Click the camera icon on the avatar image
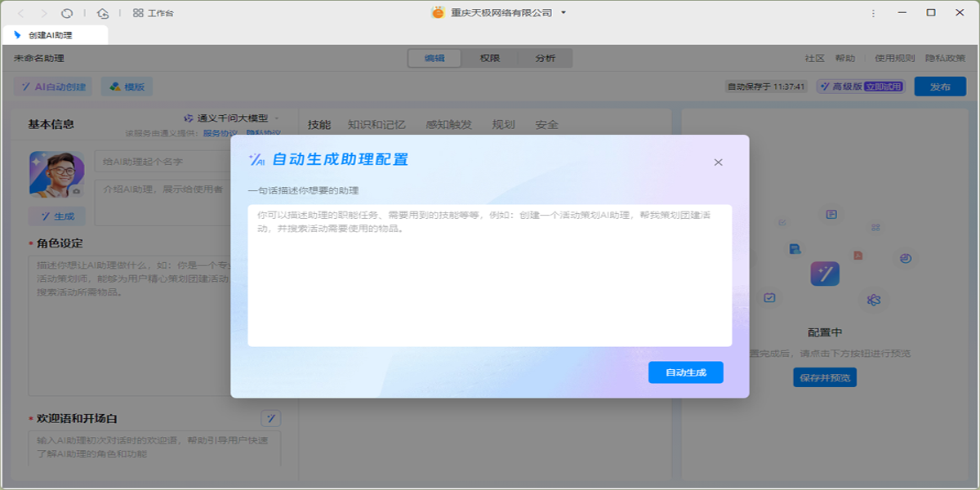 coord(78,191)
